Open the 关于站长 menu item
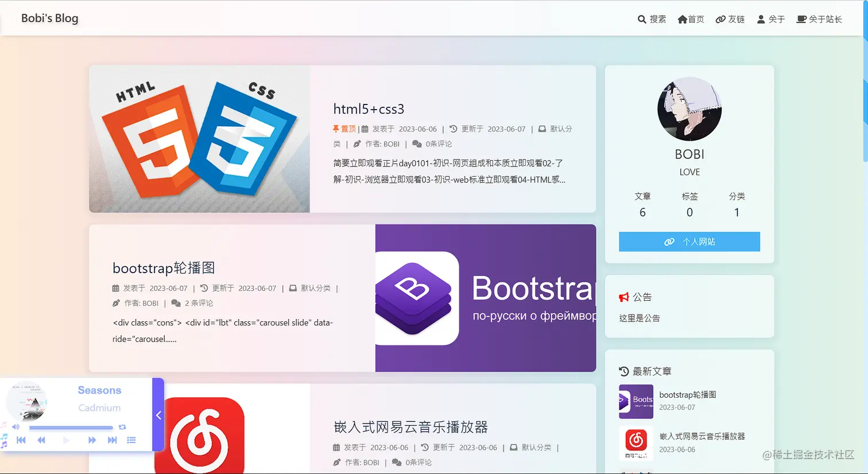This screenshot has width=868, height=474. [x=819, y=19]
